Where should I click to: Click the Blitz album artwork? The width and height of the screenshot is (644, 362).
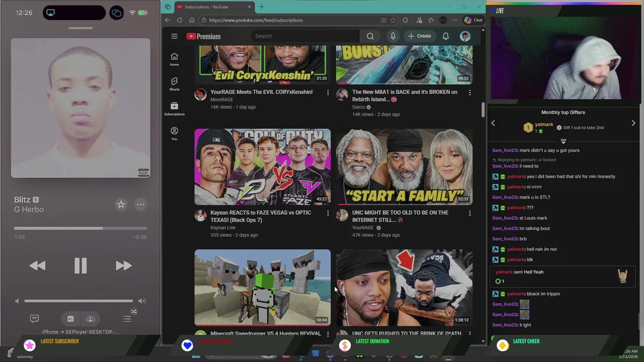[80, 108]
